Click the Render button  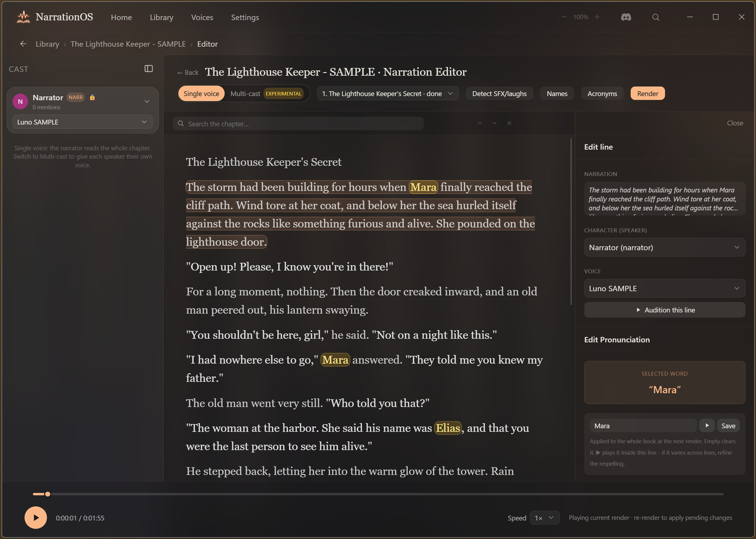click(x=648, y=94)
